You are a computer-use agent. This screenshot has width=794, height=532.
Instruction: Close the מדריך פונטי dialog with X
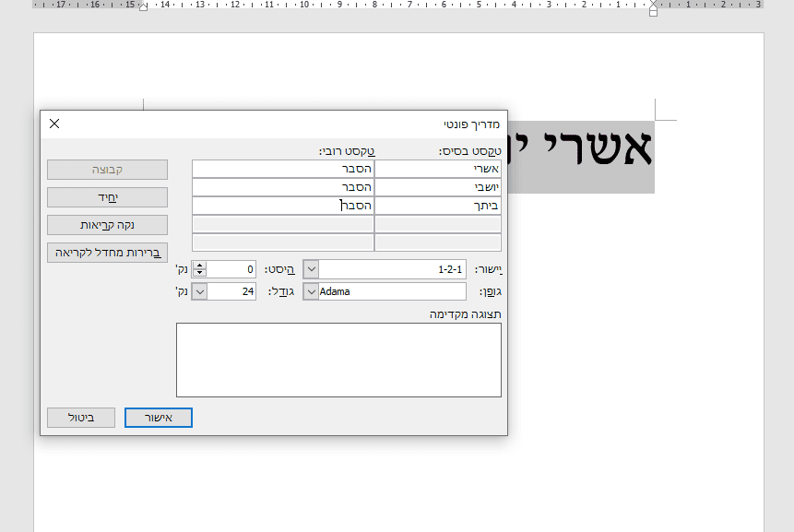click(x=54, y=124)
